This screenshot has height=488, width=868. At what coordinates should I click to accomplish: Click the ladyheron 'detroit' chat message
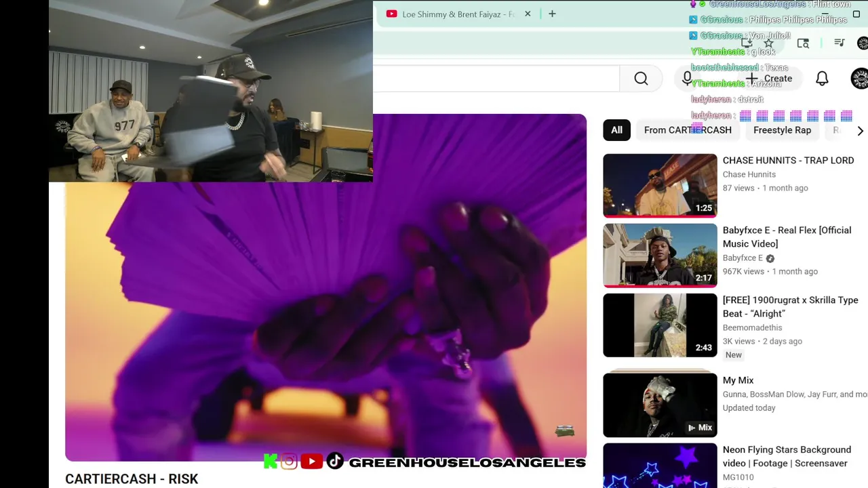(x=727, y=100)
